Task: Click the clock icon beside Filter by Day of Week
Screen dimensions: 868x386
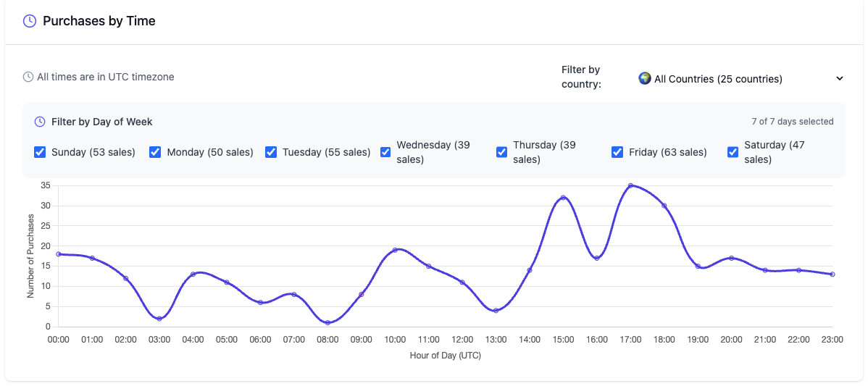Action: coord(40,122)
